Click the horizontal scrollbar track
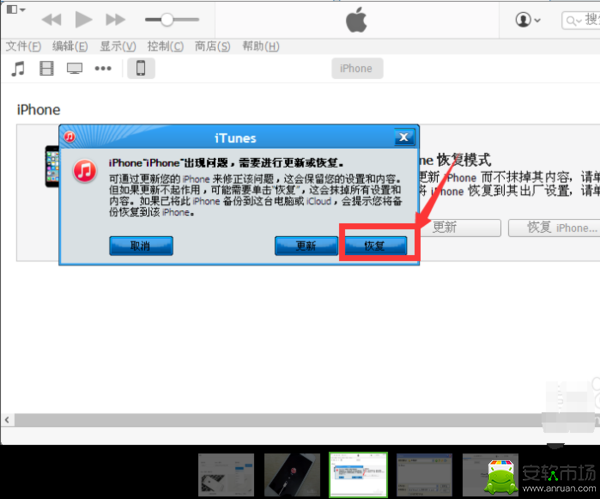The image size is (600, 499). coord(279,420)
